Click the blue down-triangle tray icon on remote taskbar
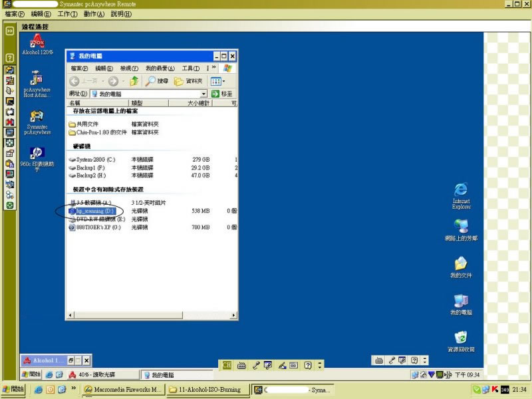 click(431, 374)
